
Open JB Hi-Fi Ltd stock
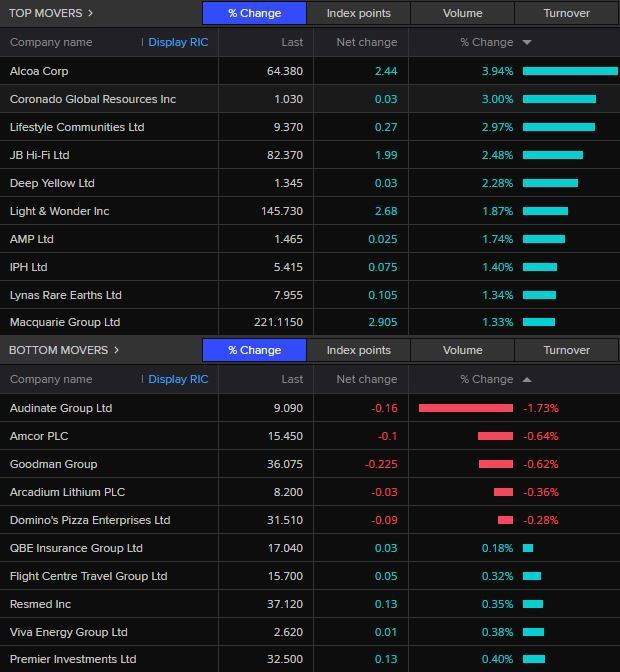[x=39, y=155]
